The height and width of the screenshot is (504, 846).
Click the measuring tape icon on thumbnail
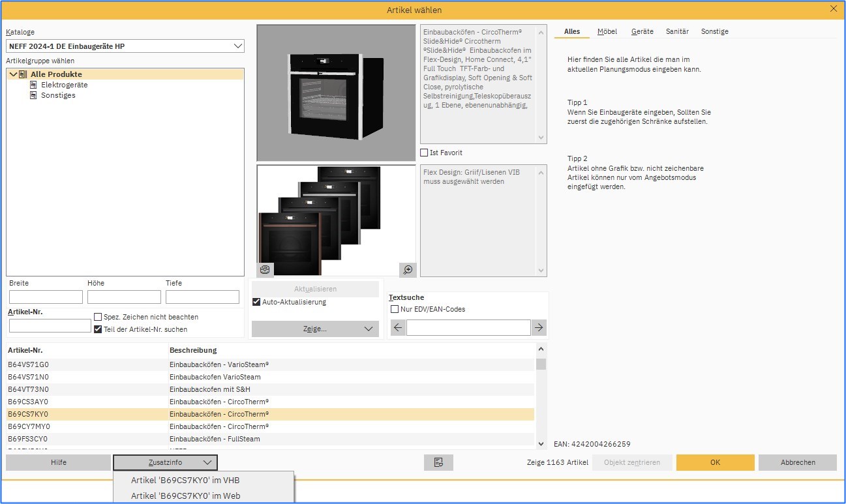[x=265, y=269]
